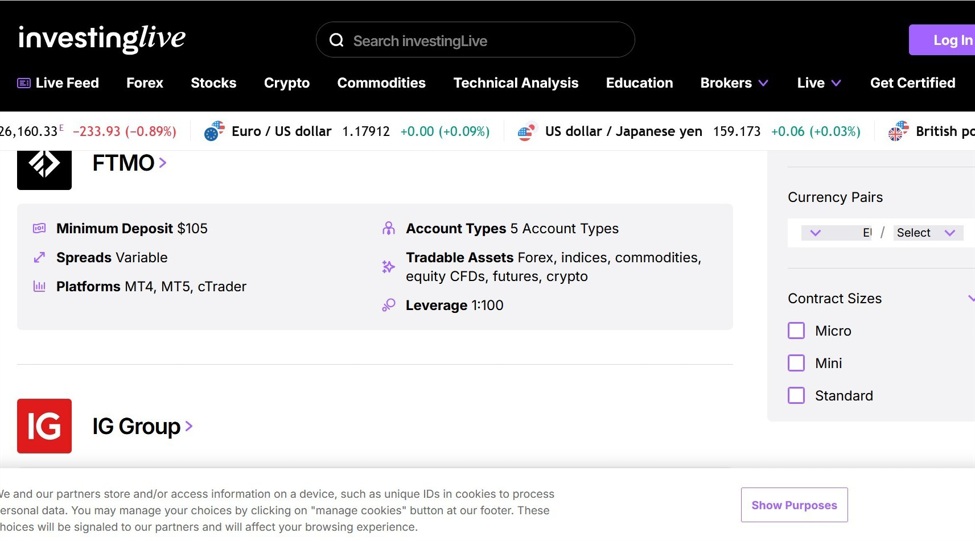Click the investingLive logo

coord(102,39)
